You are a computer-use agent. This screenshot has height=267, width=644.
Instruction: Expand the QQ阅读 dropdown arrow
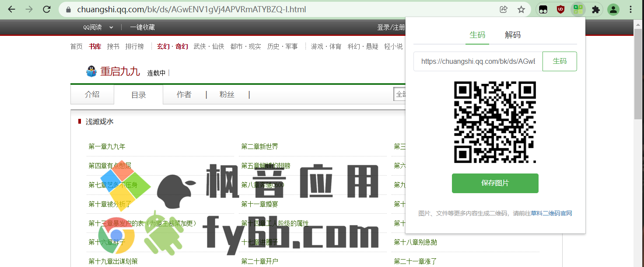(111, 27)
